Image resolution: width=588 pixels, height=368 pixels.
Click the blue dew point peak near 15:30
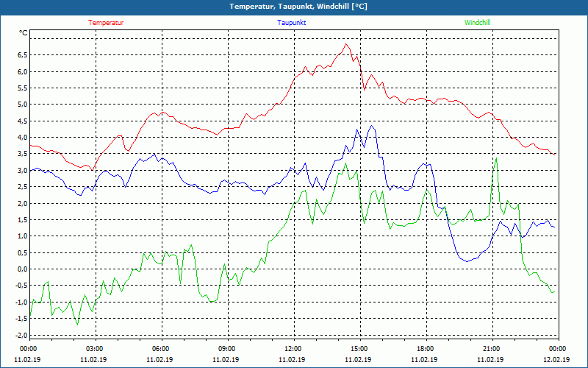371,126
